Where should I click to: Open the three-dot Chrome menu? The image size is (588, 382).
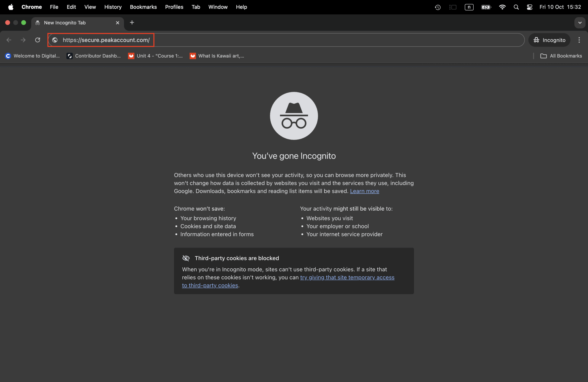pos(579,40)
